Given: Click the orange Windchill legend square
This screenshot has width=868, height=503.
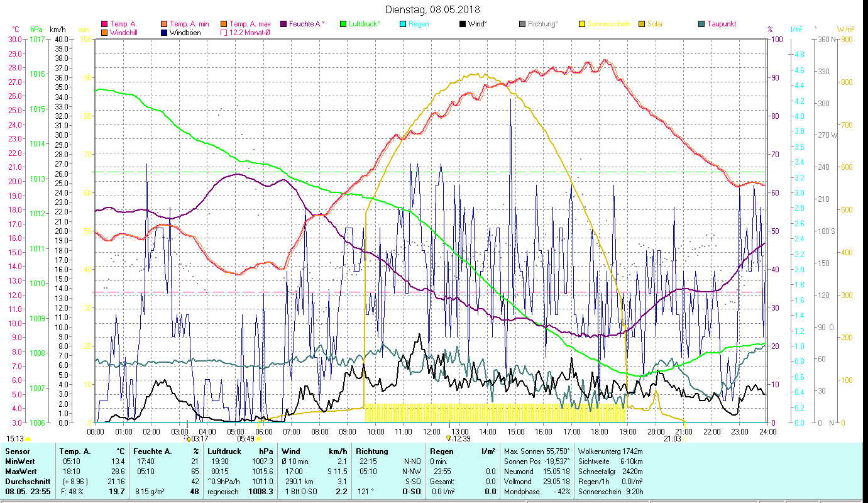Looking at the screenshot, I should click(104, 33).
